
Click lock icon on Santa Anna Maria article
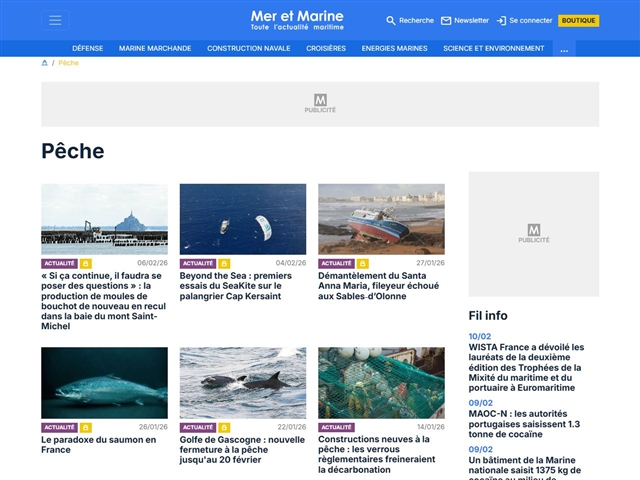362,263
